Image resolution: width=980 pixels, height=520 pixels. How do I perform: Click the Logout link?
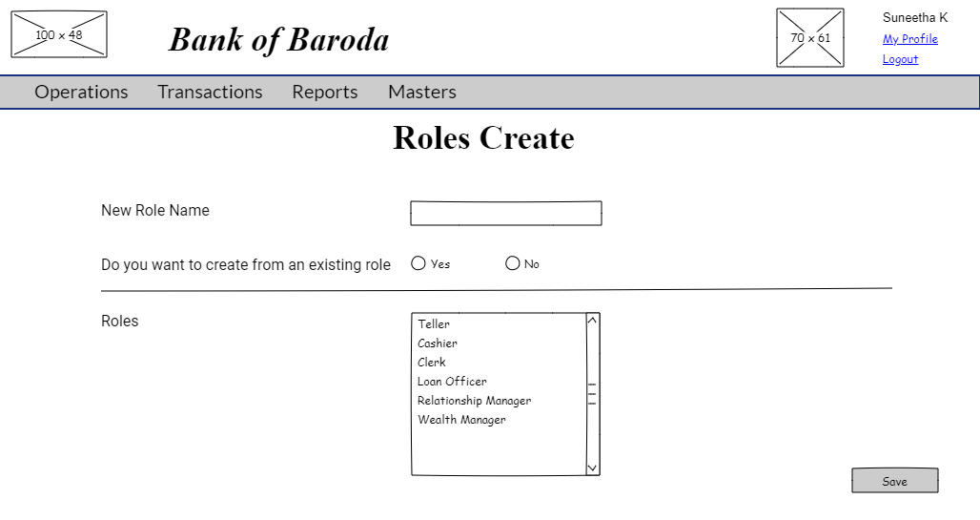(x=900, y=59)
